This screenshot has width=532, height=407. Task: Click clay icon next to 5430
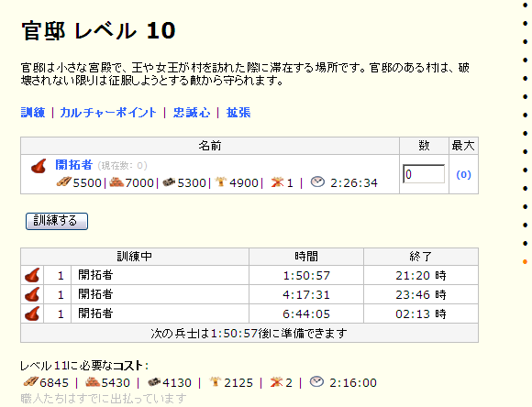(x=93, y=382)
